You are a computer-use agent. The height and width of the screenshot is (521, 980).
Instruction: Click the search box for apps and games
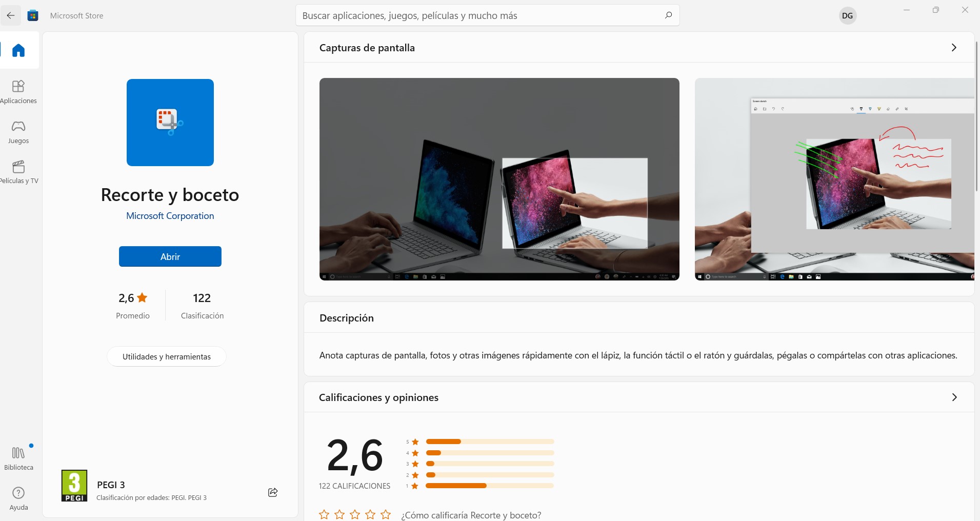click(x=488, y=15)
